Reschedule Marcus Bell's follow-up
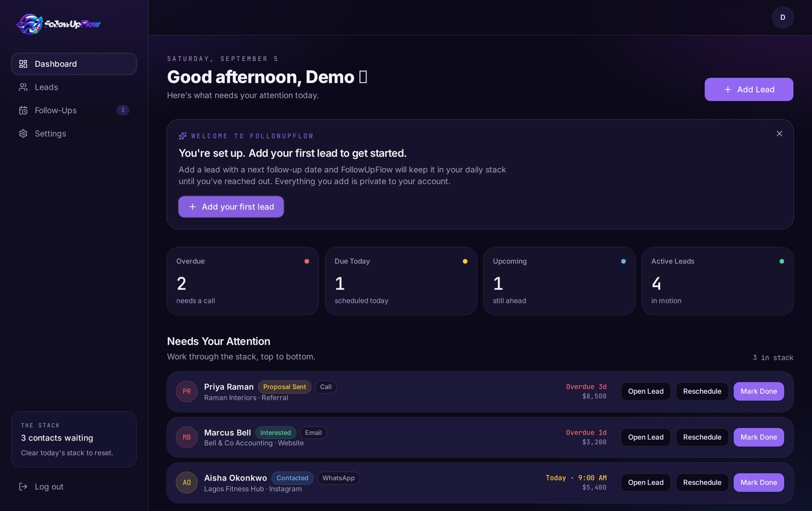This screenshot has height=511, width=812. pyautogui.click(x=702, y=437)
